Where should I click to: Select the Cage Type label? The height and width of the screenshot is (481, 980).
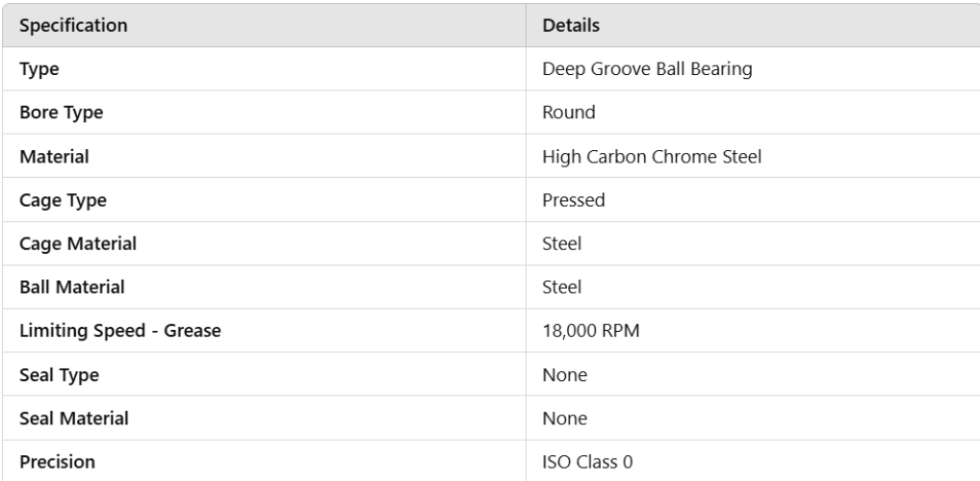(64, 200)
